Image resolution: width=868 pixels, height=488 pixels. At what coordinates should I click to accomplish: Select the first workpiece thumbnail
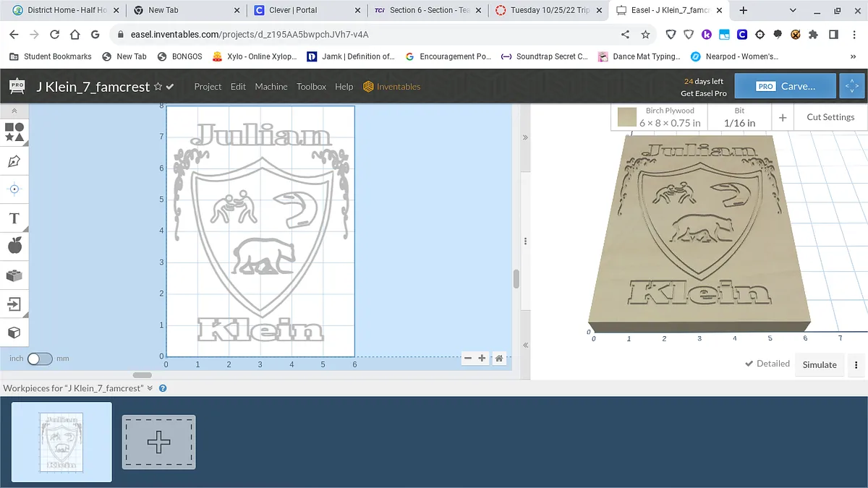click(61, 442)
